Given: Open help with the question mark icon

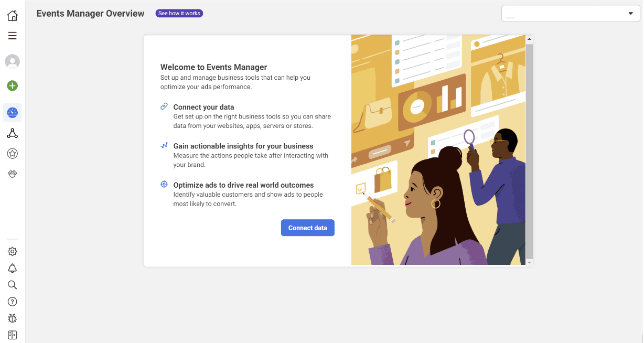Looking at the screenshot, I should pos(13,302).
